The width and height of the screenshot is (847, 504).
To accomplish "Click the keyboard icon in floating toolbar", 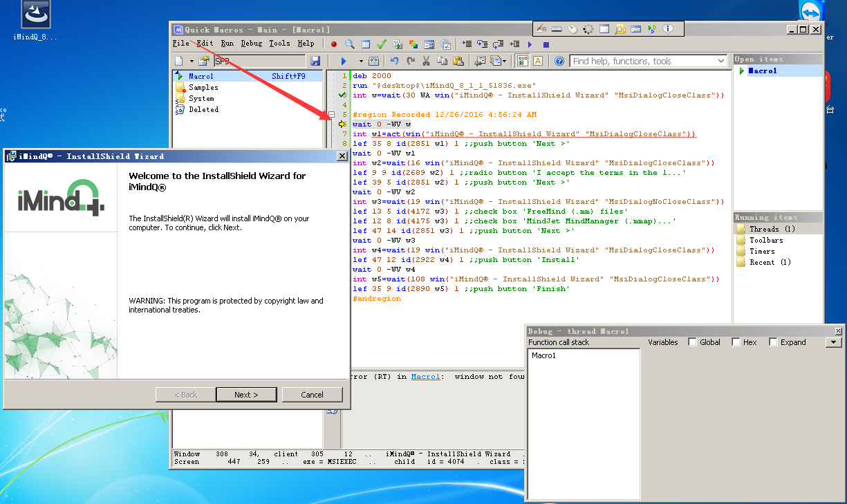I will (x=557, y=29).
